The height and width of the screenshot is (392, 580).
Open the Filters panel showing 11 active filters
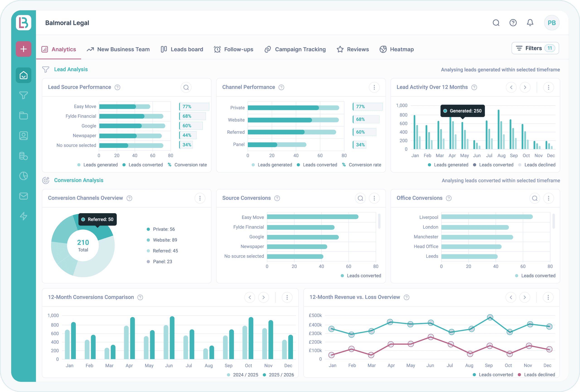click(x=535, y=48)
